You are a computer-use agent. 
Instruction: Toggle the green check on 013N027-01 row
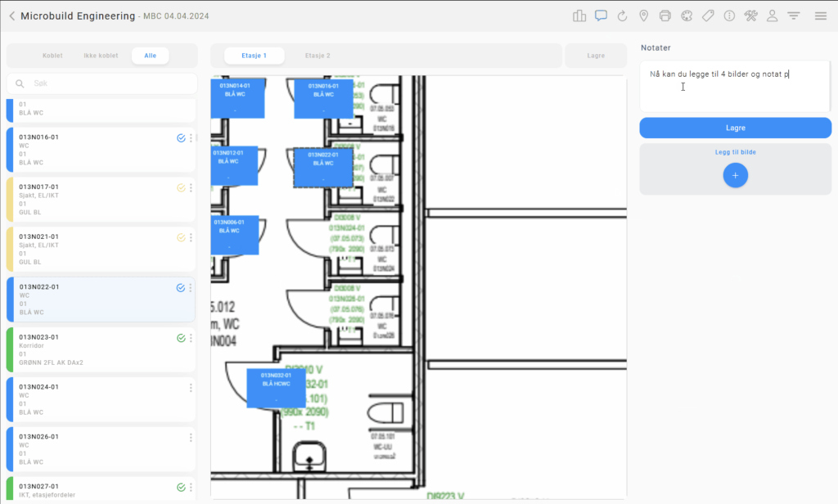pyautogui.click(x=181, y=488)
